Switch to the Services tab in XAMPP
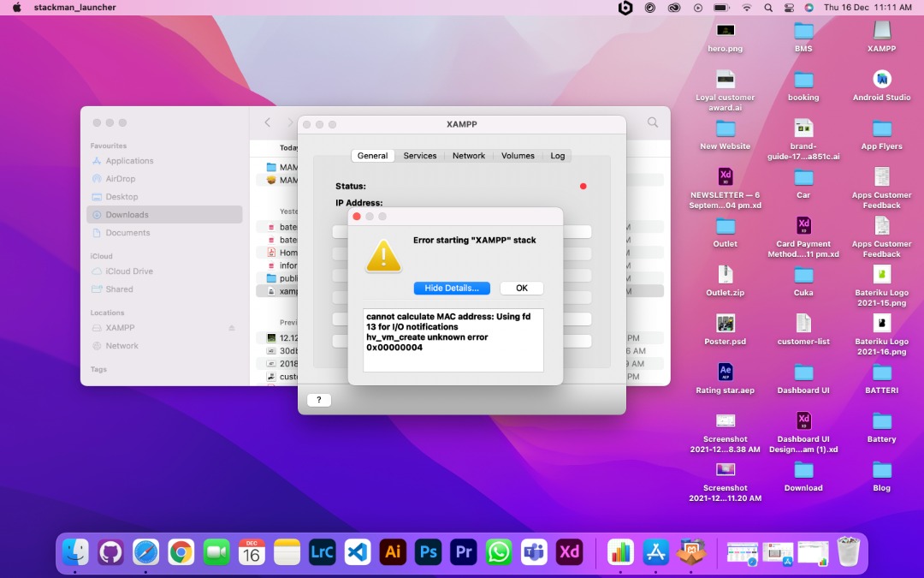This screenshot has height=578, width=924. click(419, 156)
